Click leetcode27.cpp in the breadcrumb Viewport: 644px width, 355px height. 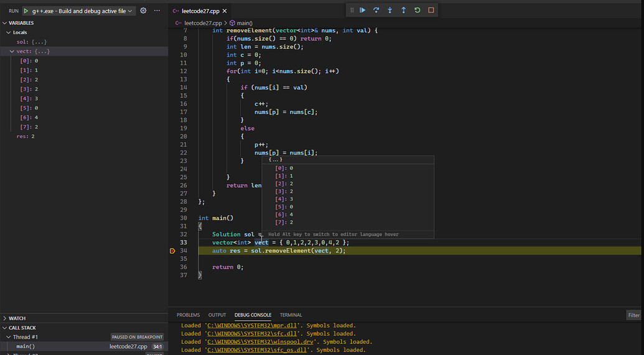pos(203,23)
